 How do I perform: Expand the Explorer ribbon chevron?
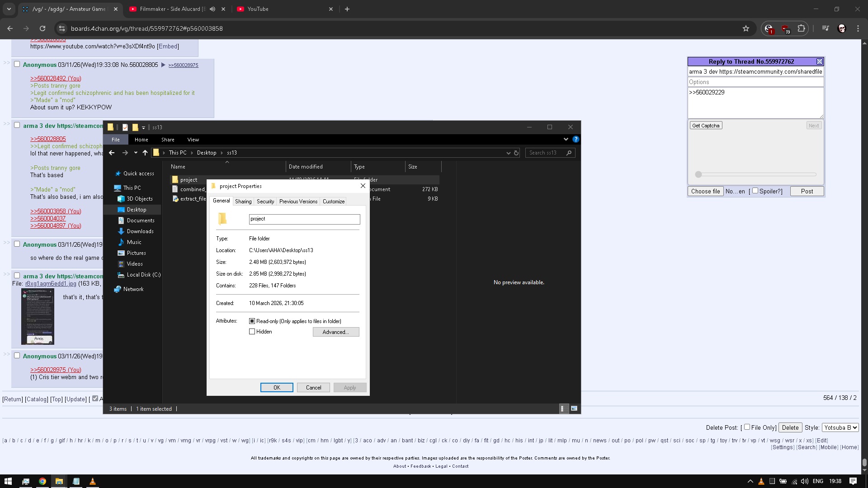[566, 139]
